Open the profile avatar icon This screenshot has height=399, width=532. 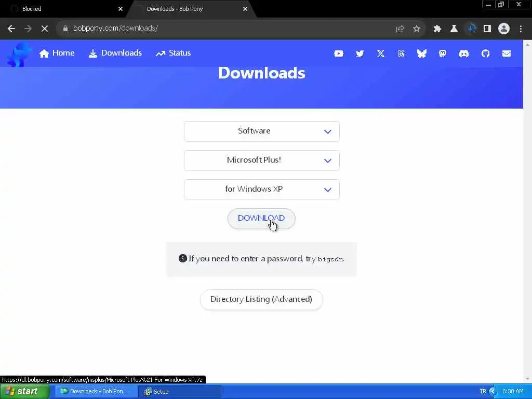tap(504, 29)
